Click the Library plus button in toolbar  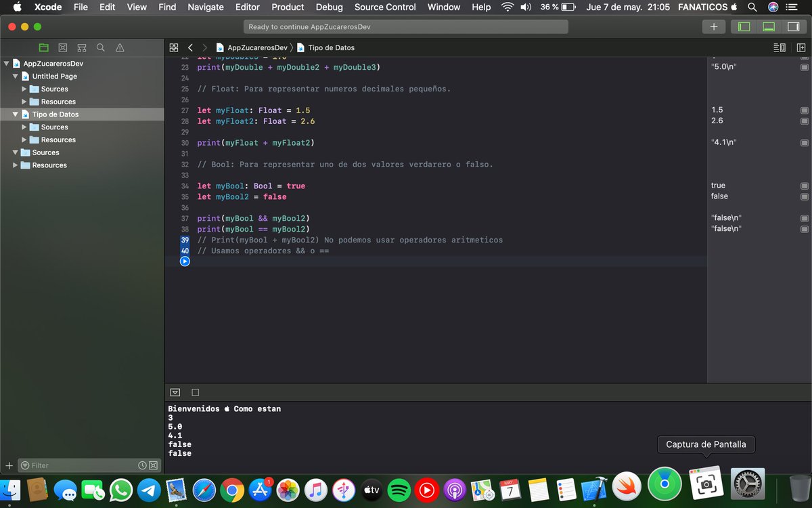[713, 26]
